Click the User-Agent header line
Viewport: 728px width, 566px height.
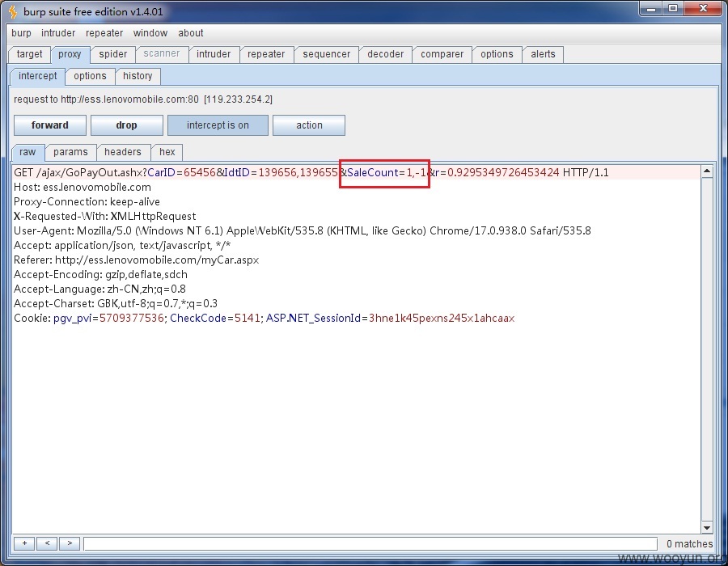click(x=303, y=231)
